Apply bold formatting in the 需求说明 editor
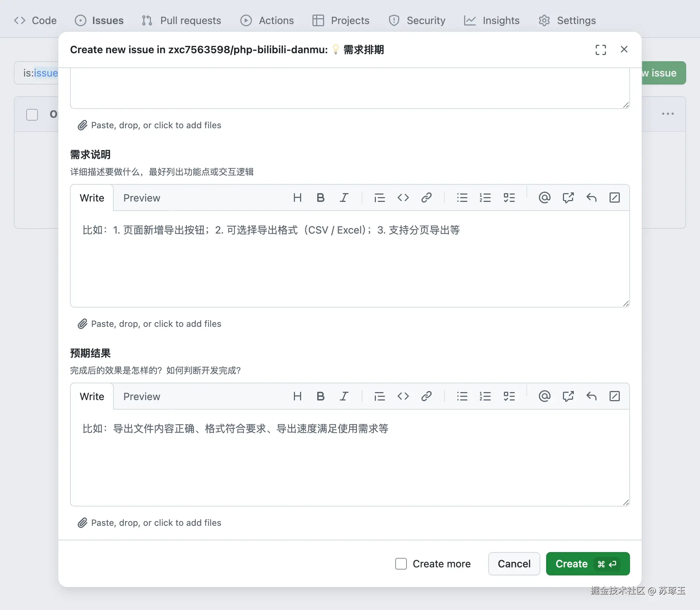 pyautogui.click(x=320, y=198)
